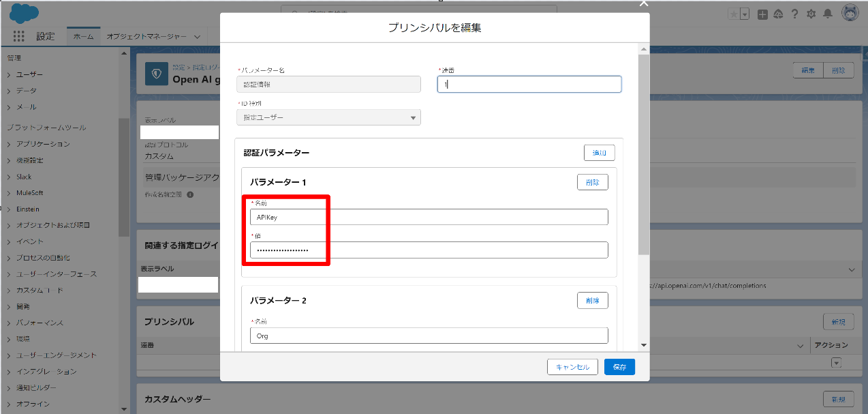Screen dimensions: 868x414
Task: Click the favorites star icon in header
Action: (733, 14)
